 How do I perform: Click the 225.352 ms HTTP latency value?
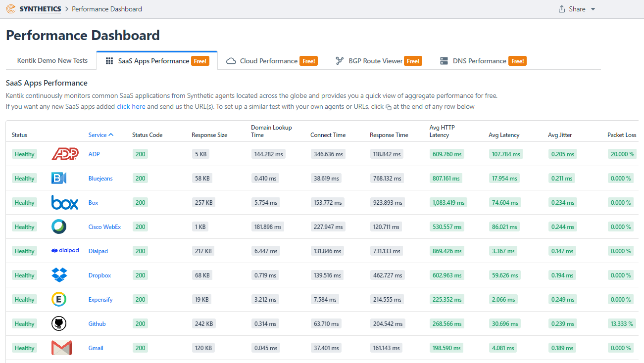coord(447,300)
